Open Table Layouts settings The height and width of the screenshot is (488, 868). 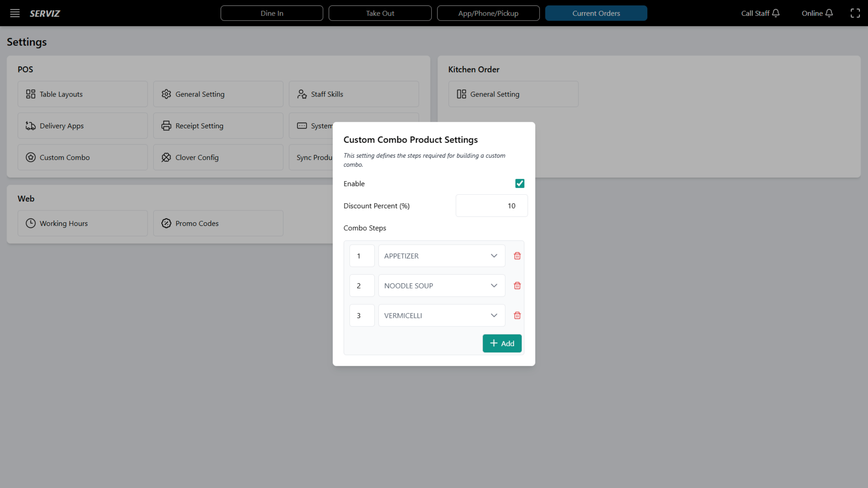82,94
